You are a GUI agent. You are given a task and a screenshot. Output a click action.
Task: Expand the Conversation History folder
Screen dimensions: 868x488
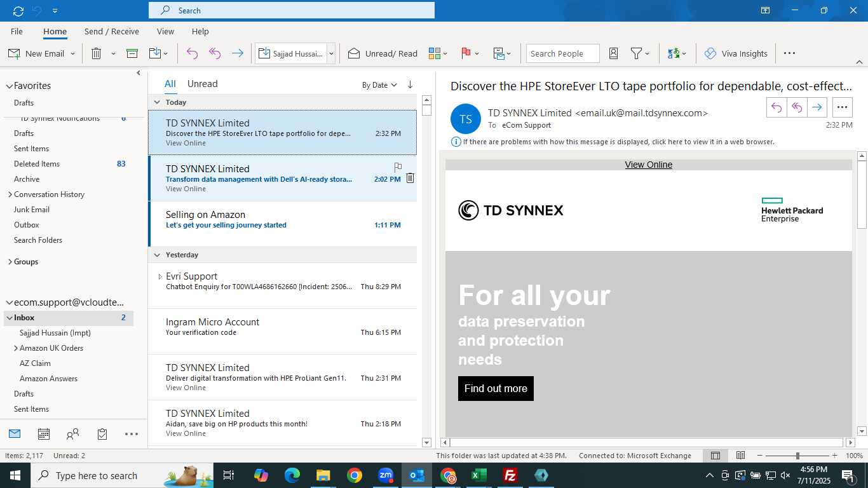click(10, 194)
